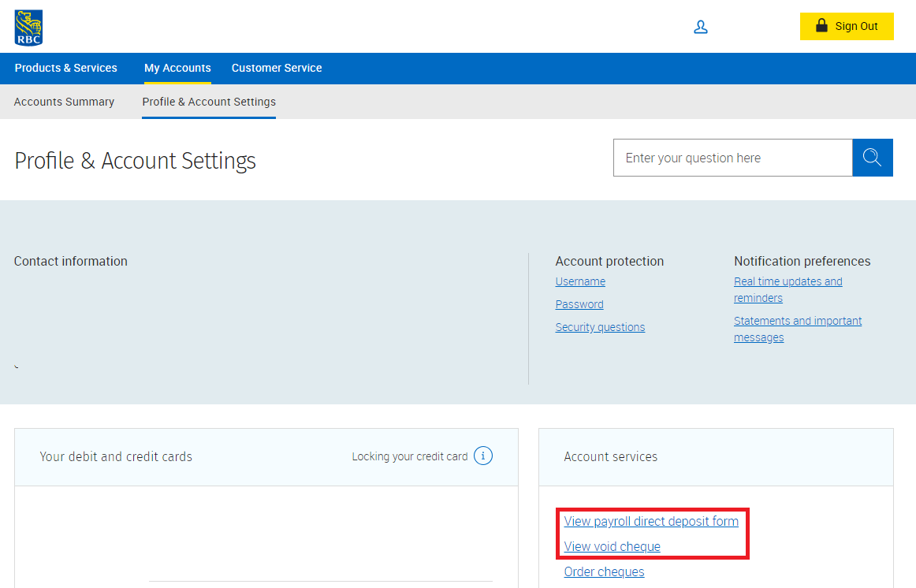Click the RBC logo
The height and width of the screenshot is (588, 916).
tap(28, 28)
